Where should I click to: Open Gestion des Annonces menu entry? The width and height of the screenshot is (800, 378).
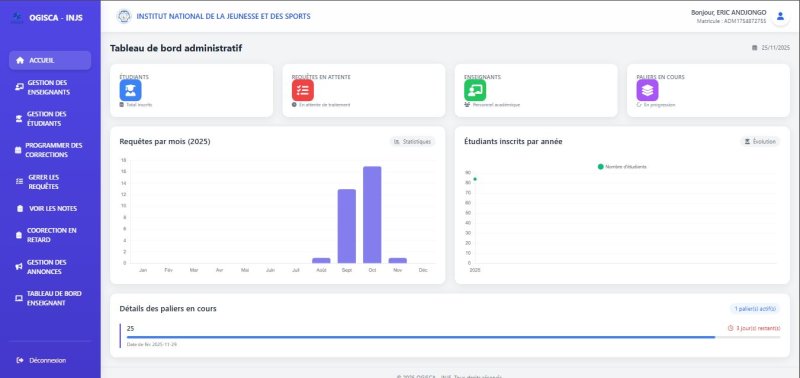[x=50, y=267]
